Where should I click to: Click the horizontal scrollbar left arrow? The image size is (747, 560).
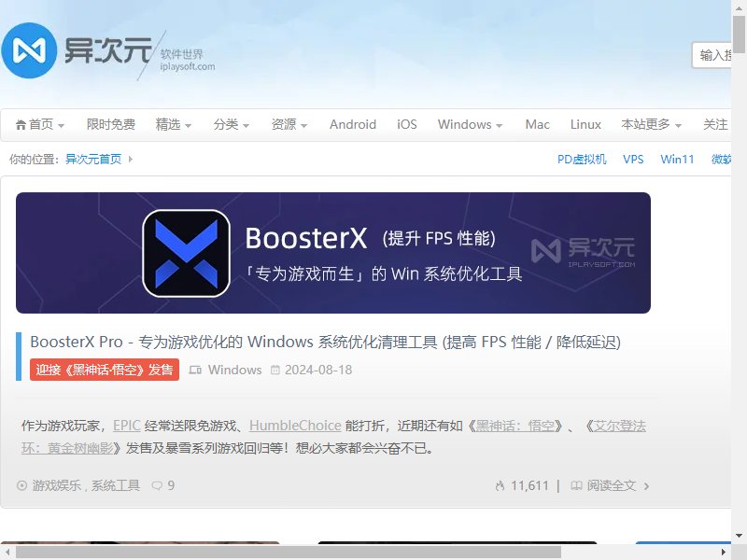coord(7,553)
